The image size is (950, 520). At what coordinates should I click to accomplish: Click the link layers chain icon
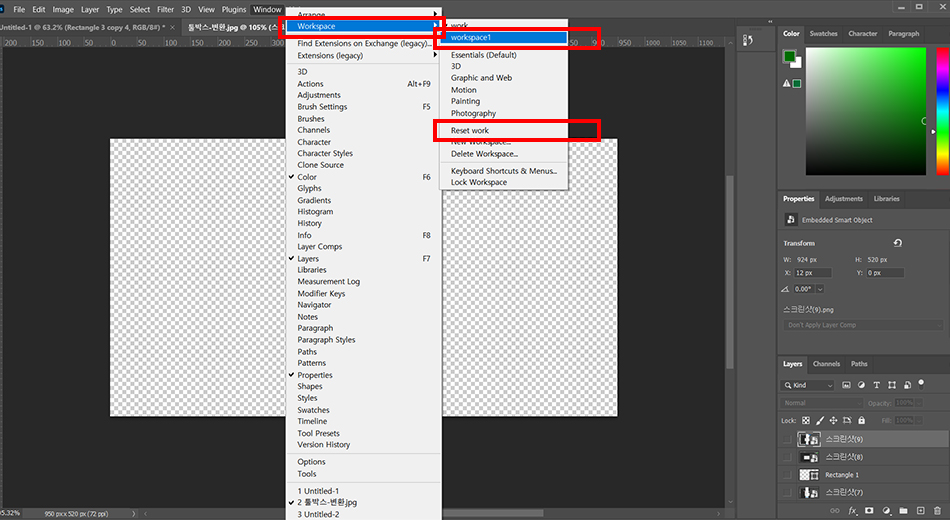click(834, 511)
